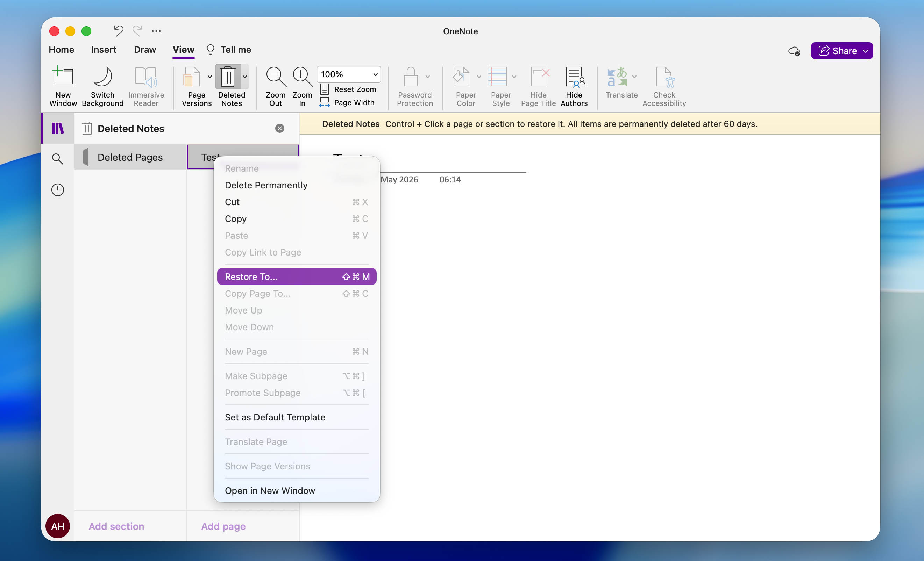Click the Translate icon
The image size is (924, 561).
tap(617, 77)
